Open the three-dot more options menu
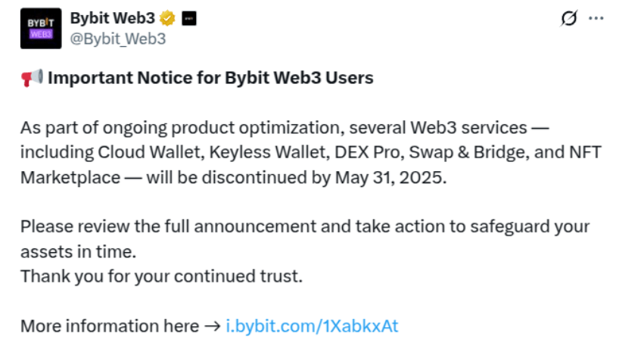Screen dimensions: 644x343 (596, 18)
